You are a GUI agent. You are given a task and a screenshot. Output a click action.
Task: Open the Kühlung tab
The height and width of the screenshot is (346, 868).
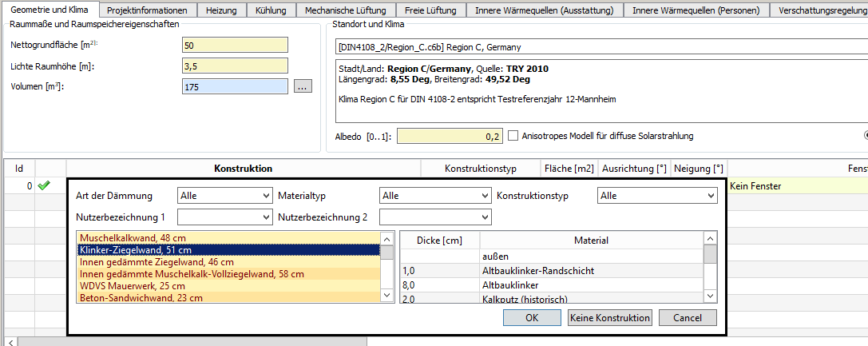point(271,10)
